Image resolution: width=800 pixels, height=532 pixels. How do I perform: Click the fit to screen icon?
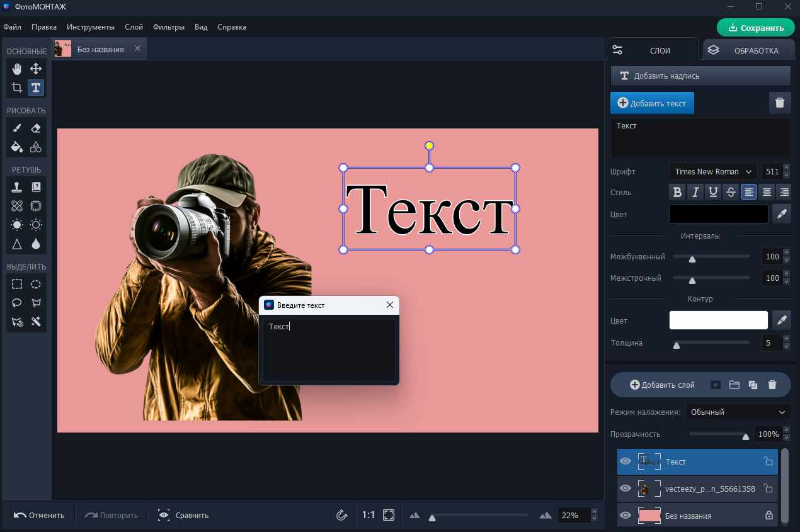(389, 515)
